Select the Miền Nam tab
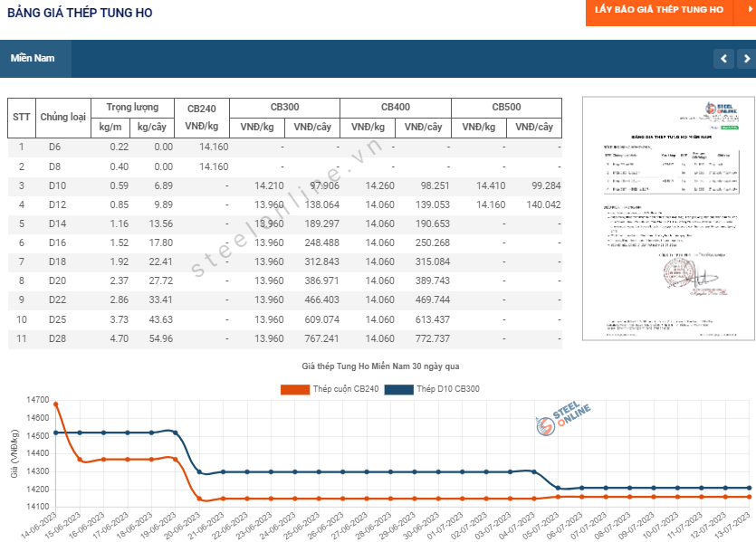This screenshot has height=542, width=756. (33, 58)
